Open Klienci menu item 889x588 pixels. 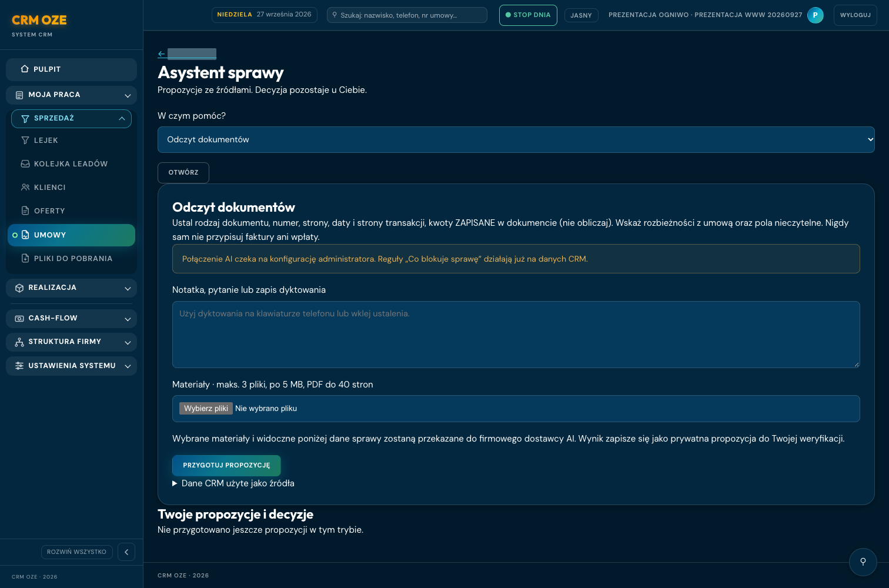(71, 188)
